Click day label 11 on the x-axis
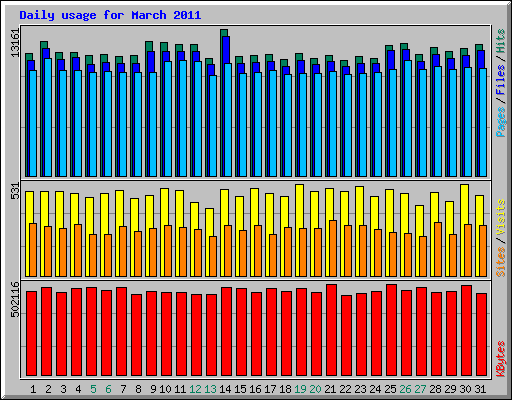The width and height of the screenshot is (512, 400). coord(180,389)
